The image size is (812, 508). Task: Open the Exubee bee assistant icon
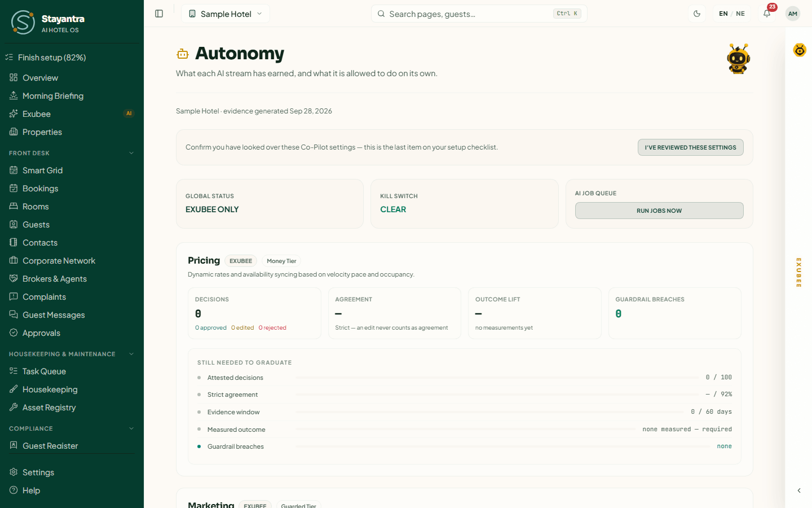(800, 50)
